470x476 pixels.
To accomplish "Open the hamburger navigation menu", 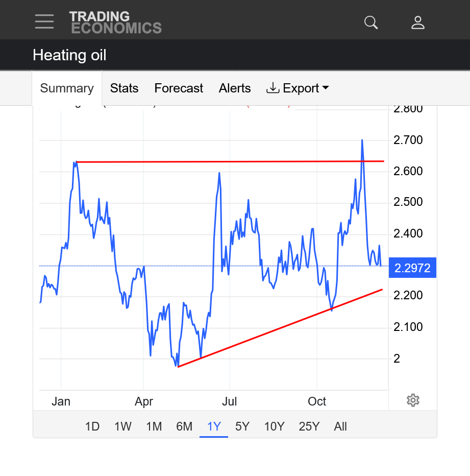I will (44, 21).
